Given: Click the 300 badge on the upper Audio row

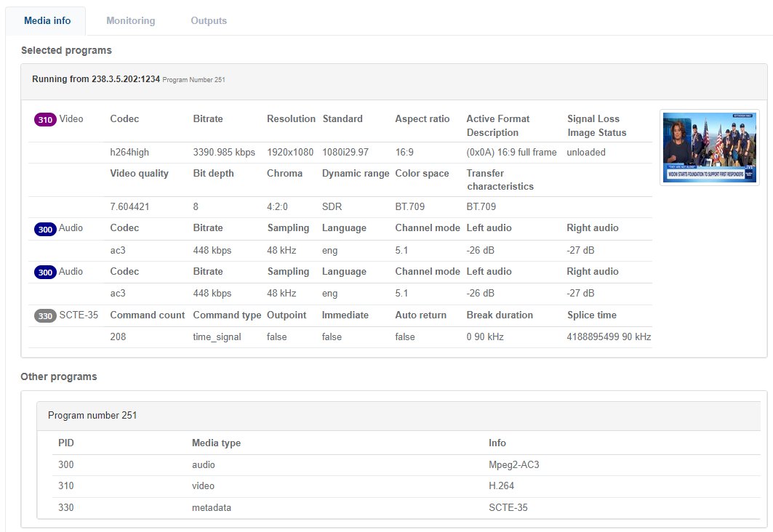Looking at the screenshot, I should point(46,229).
